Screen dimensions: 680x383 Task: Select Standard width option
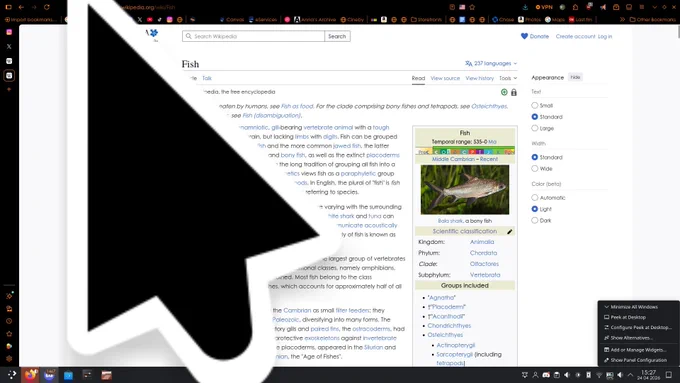coord(534,157)
